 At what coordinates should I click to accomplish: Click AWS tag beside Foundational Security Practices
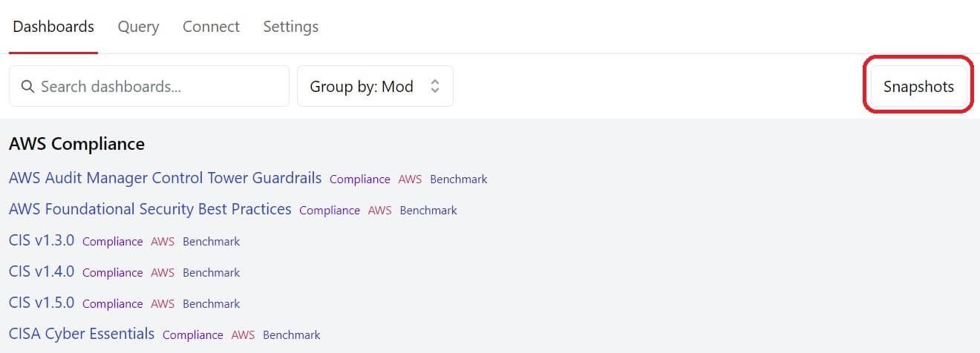(x=379, y=211)
